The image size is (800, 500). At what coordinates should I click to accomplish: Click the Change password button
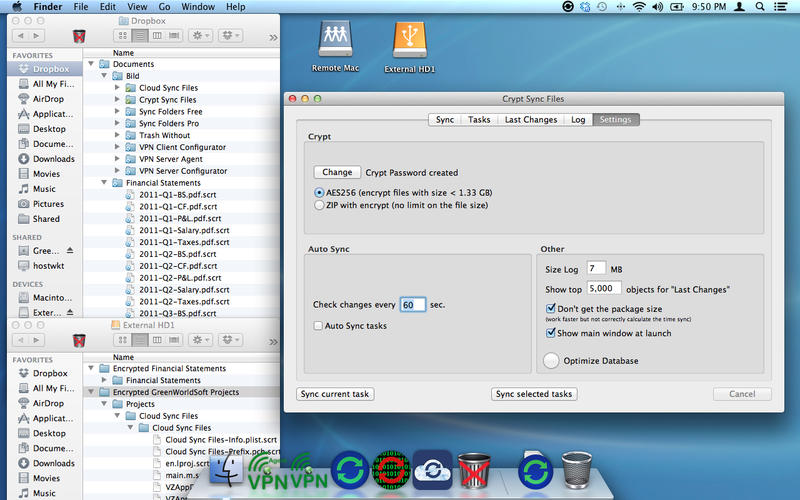coord(337,172)
